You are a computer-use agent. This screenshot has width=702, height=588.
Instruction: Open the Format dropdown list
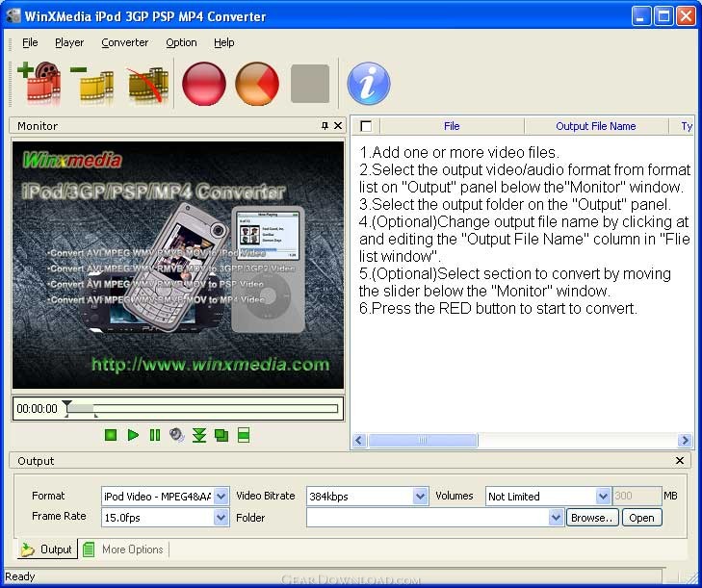tap(221, 496)
